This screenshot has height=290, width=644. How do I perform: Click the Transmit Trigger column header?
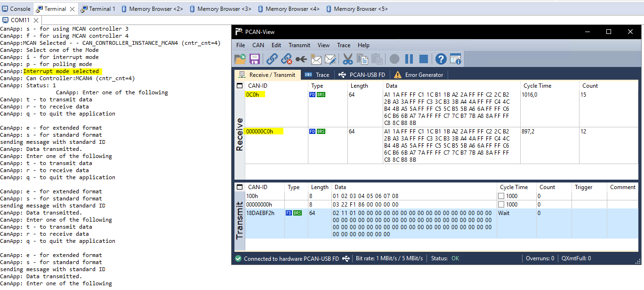[589, 187]
